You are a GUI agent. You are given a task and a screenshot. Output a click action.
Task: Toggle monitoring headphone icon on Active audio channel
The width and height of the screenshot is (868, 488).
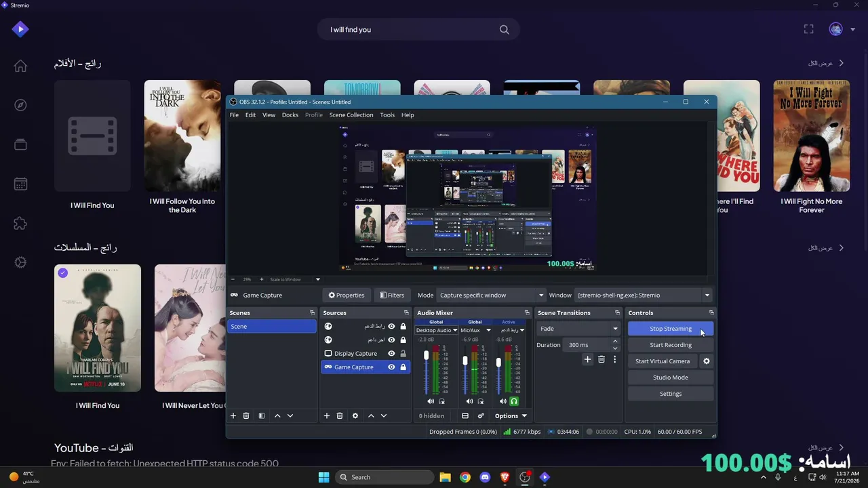pyautogui.click(x=514, y=401)
